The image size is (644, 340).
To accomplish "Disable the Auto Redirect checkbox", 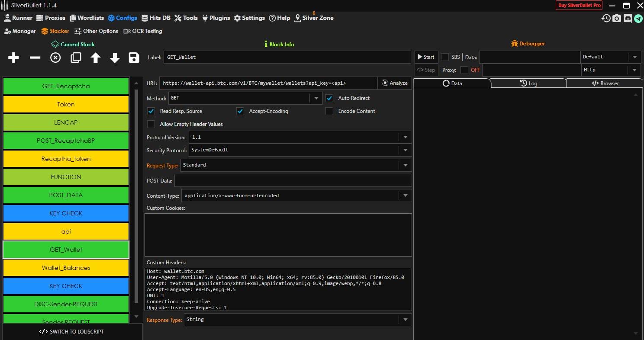I will [329, 98].
